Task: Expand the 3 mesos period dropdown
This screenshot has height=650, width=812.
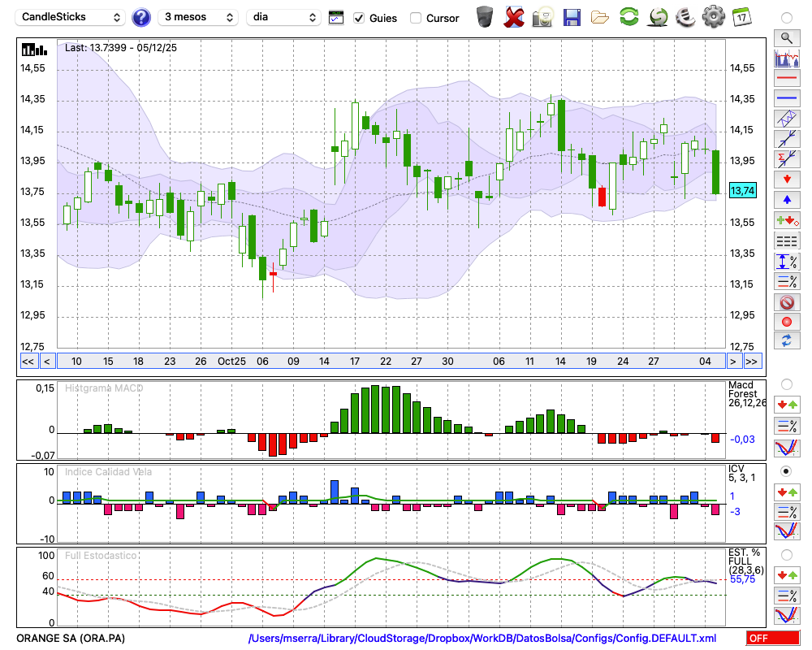Action: (197, 17)
